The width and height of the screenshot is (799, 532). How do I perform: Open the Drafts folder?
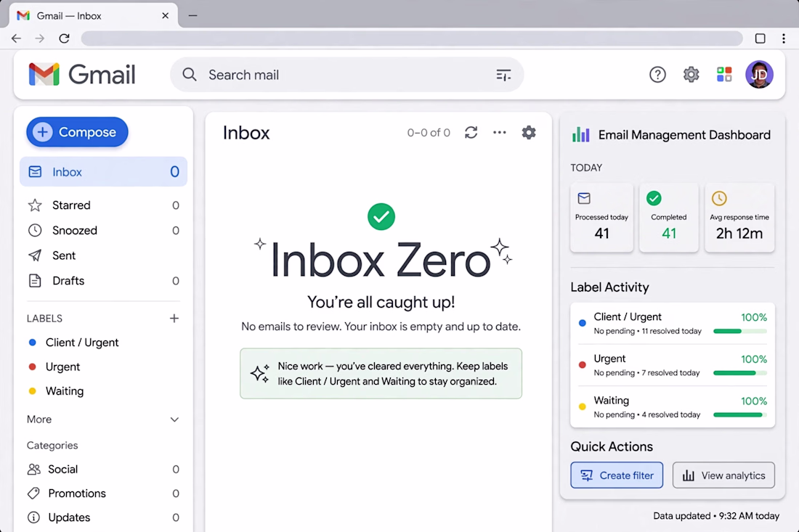(x=103, y=280)
